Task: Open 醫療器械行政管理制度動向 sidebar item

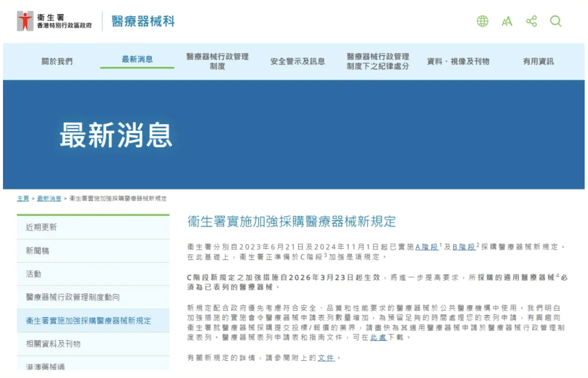Action: tap(73, 297)
